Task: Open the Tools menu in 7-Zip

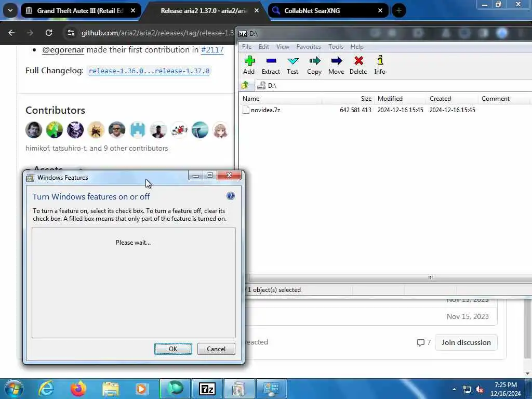Action: 336,46
